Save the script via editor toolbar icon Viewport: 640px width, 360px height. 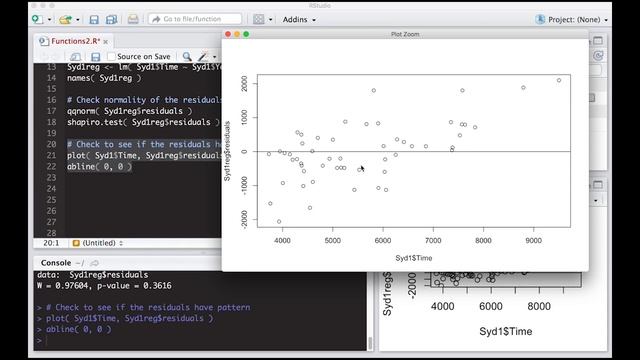coord(96,57)
